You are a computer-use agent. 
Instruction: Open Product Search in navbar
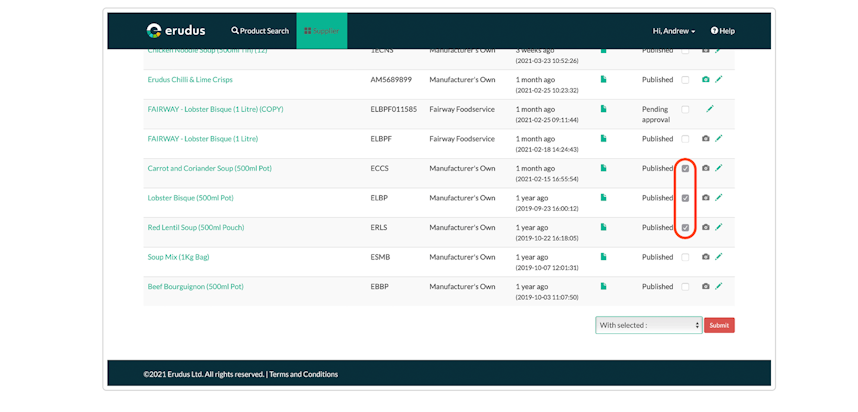tap(260, 31)
